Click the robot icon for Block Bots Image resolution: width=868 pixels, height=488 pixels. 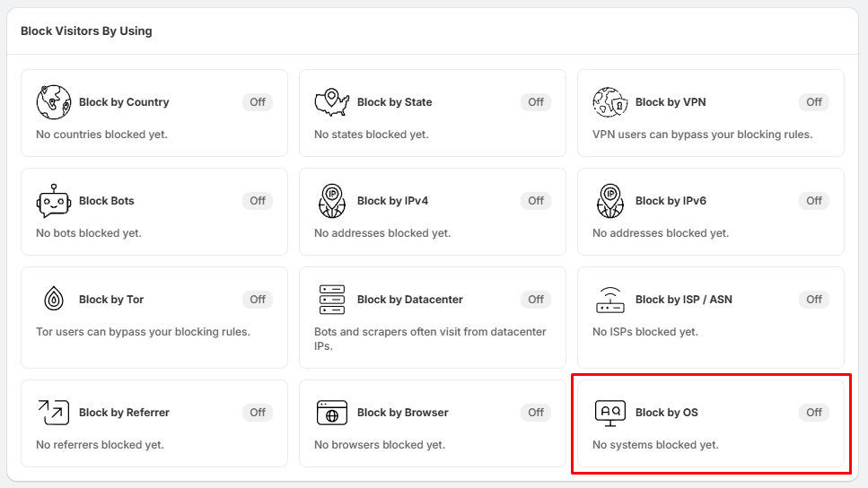54,201
